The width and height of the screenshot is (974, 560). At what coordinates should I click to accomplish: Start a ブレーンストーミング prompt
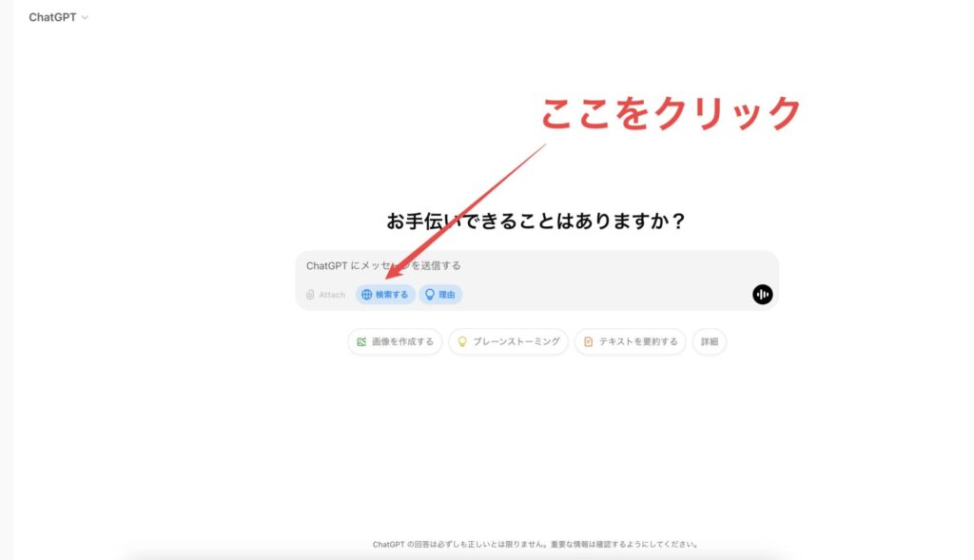pyautogui.click(x=511, y=341)
